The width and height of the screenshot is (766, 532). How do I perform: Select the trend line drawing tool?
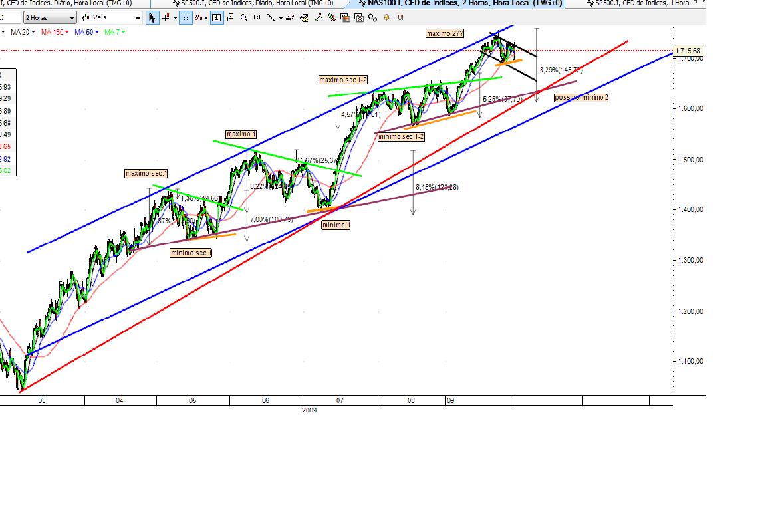tap(271, 17)
